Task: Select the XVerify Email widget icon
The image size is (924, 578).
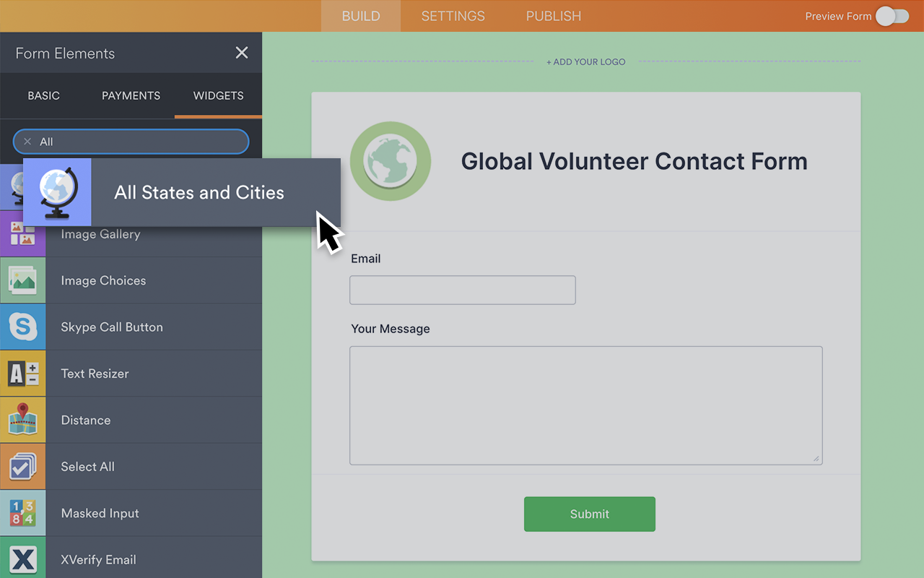Action: pos(22,559)
